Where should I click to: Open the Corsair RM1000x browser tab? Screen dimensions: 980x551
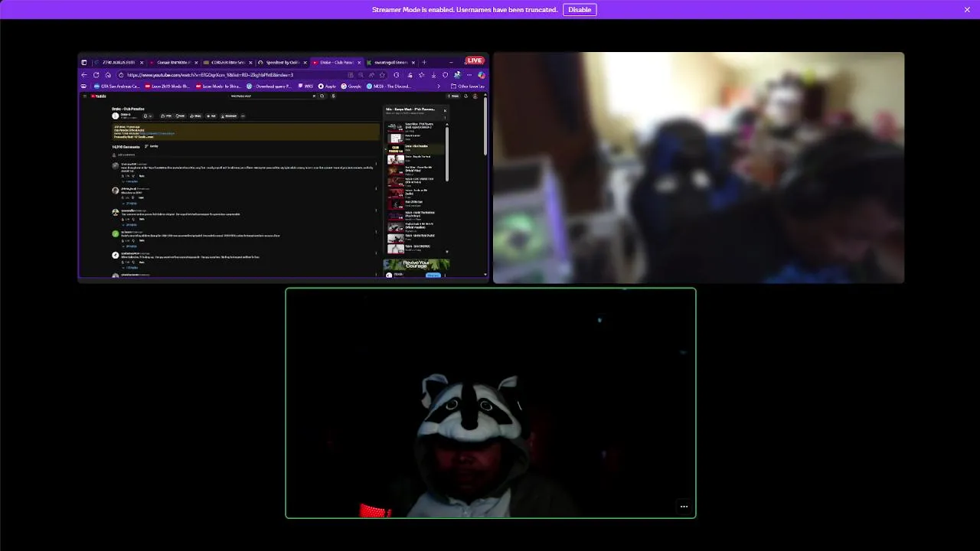174,63
